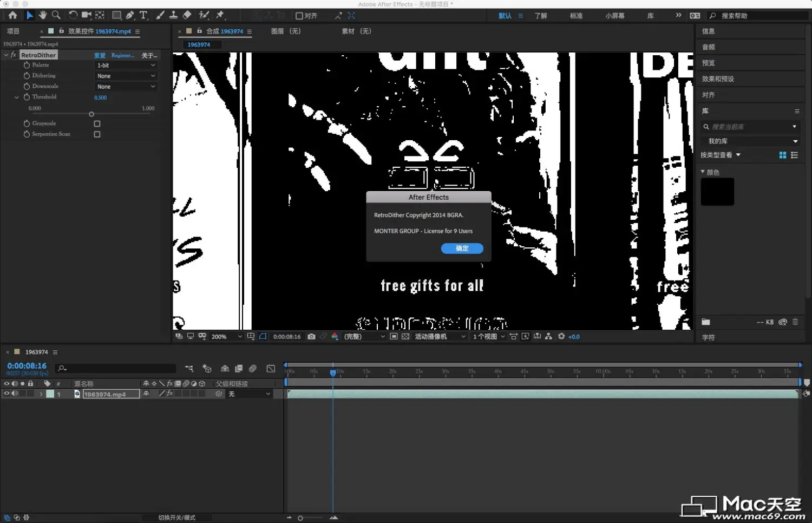
Task: Select the Rotation tool
Action: tap(73, 15)
